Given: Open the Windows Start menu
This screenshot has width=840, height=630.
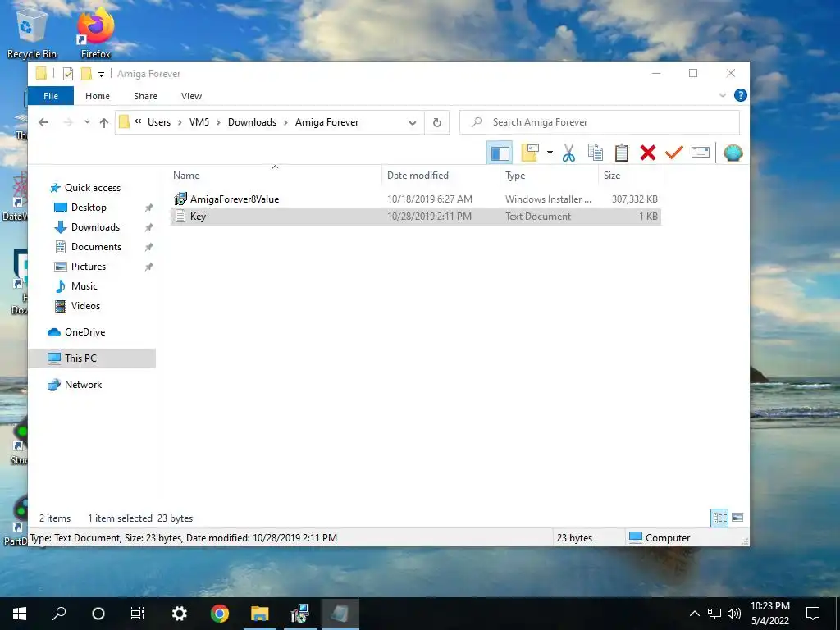Looking at the screenshot, I should 20,614.
